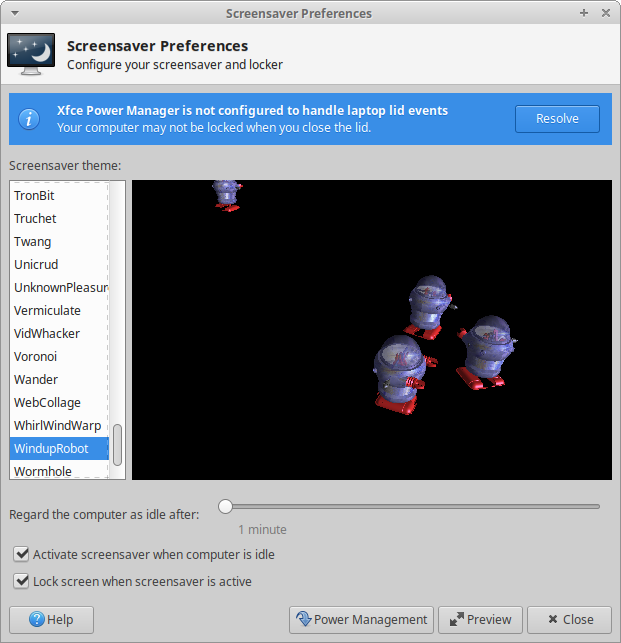Pick Voronoi in the theme list
The height and width of the screenshot is (643, 621).
[59, 356]
